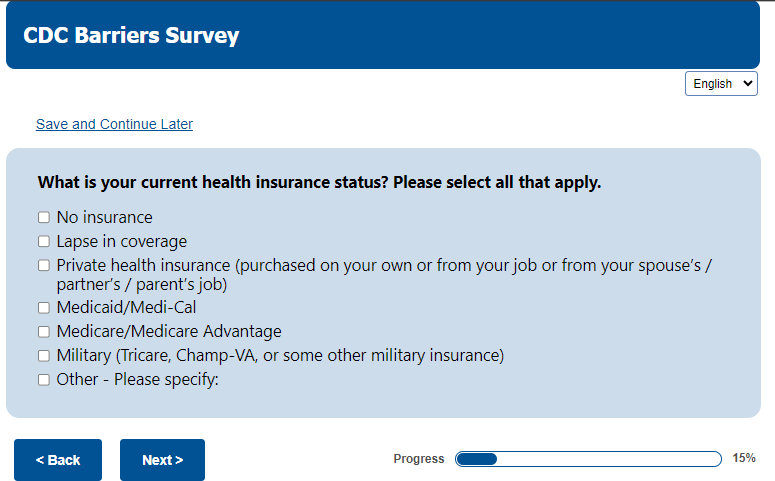Tick the Military insurance checkbox
The image size is (775, 481).
(44, 355)
